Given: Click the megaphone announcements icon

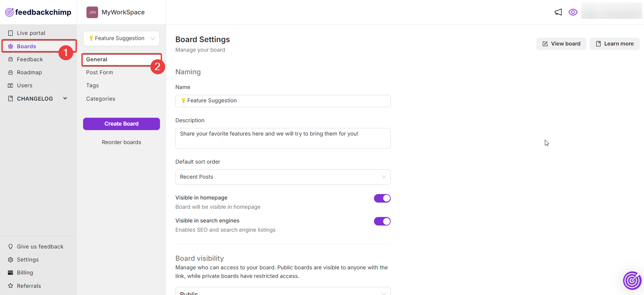Looking at the screenshot, I should pyautogui.click(x=558, y=12).
